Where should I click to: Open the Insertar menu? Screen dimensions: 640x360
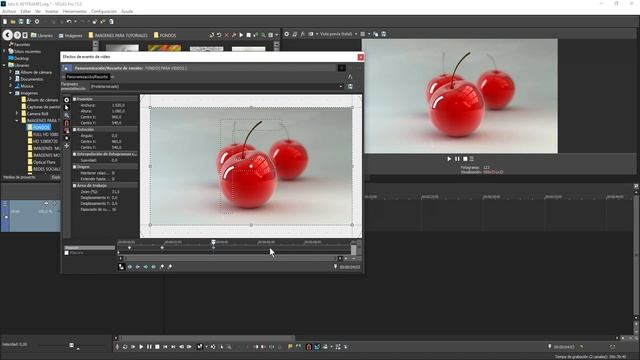click(51, 11)
